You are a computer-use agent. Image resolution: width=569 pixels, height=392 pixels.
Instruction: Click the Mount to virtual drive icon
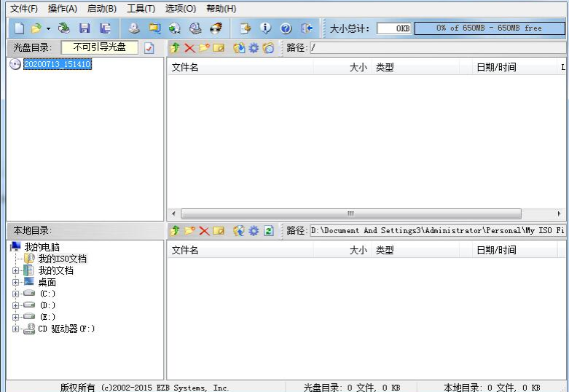[x=195, y=28]
